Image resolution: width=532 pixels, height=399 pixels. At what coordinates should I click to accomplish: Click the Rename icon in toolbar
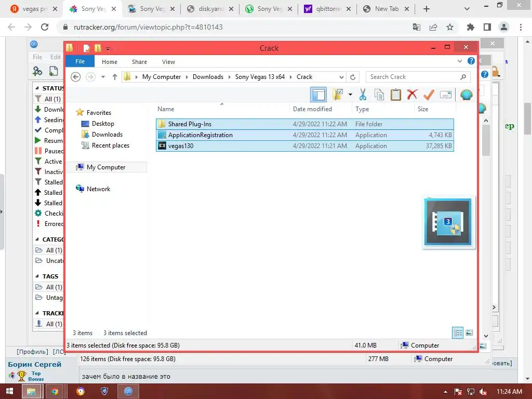(445, 95)
